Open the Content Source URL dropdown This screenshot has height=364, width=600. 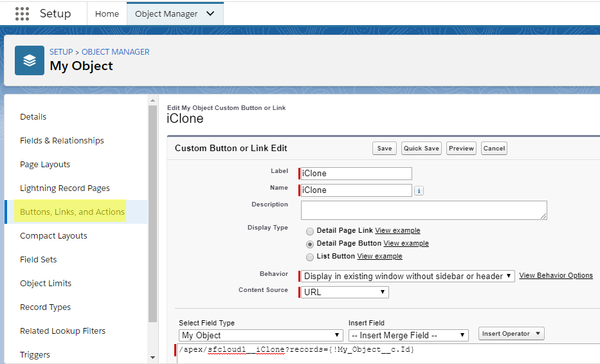point(345,292)
